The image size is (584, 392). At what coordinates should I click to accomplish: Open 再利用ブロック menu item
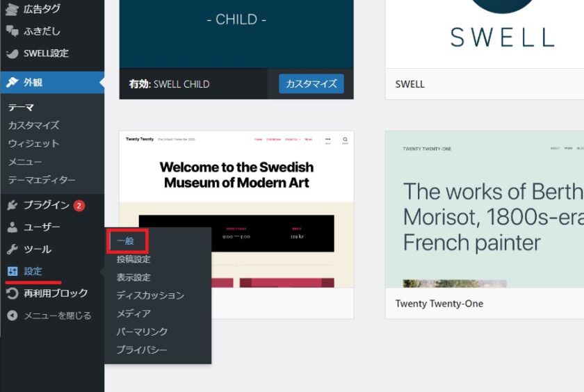[52, 293]
